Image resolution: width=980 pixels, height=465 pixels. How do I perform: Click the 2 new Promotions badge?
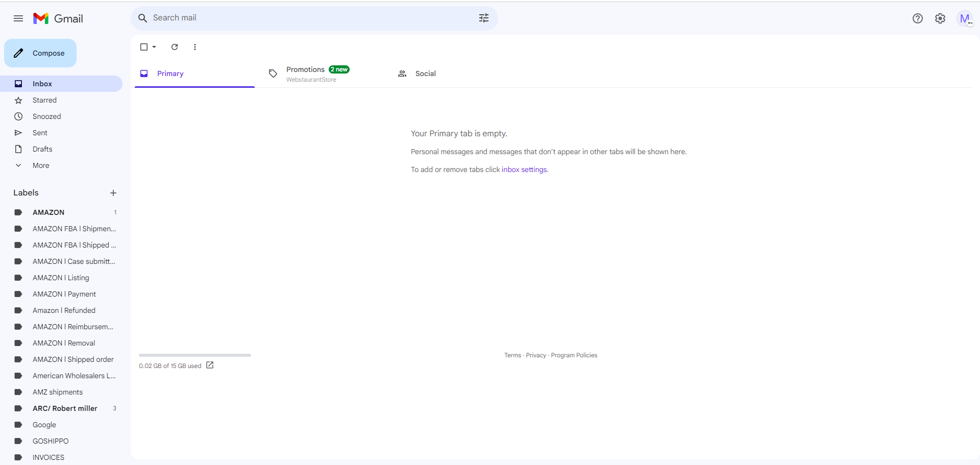[x=339, y=69]
